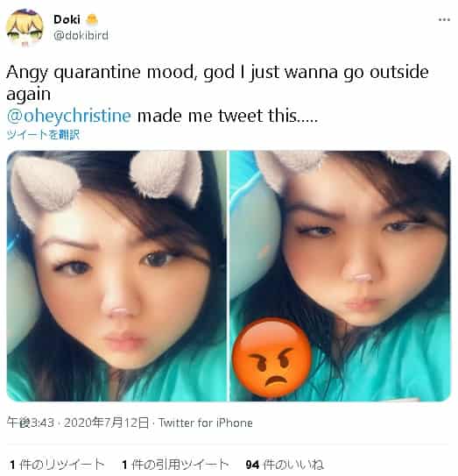Click the ツイートを翻訳 translate link

tap(43, 134)
